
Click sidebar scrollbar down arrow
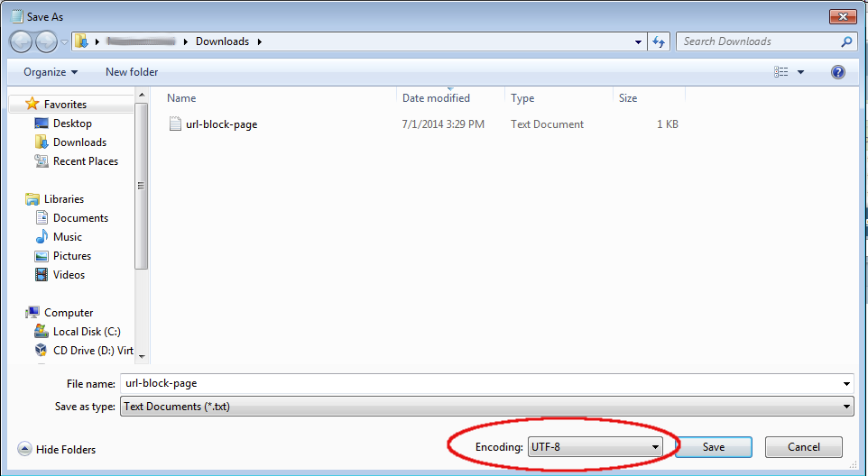tap(142, 357)
